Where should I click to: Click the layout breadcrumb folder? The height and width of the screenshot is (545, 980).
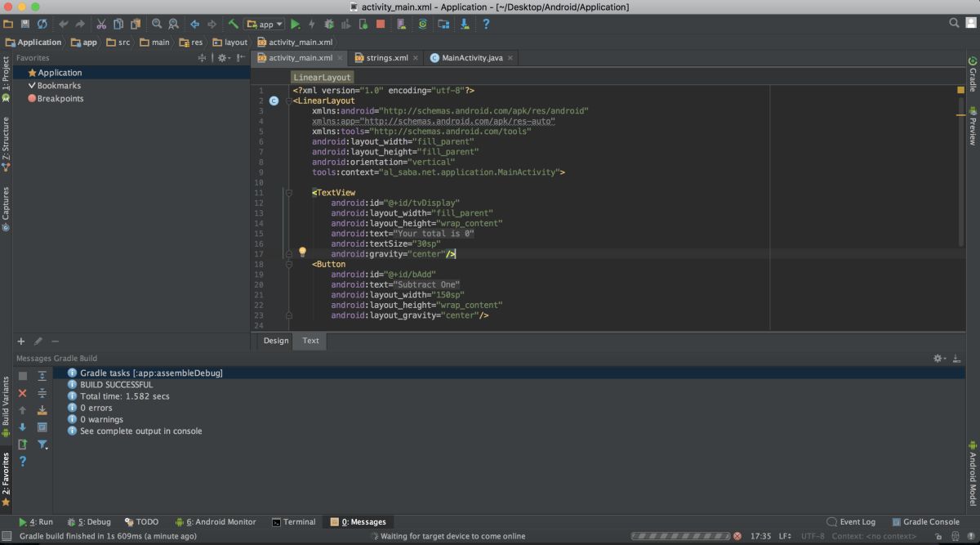coord(229,42)
